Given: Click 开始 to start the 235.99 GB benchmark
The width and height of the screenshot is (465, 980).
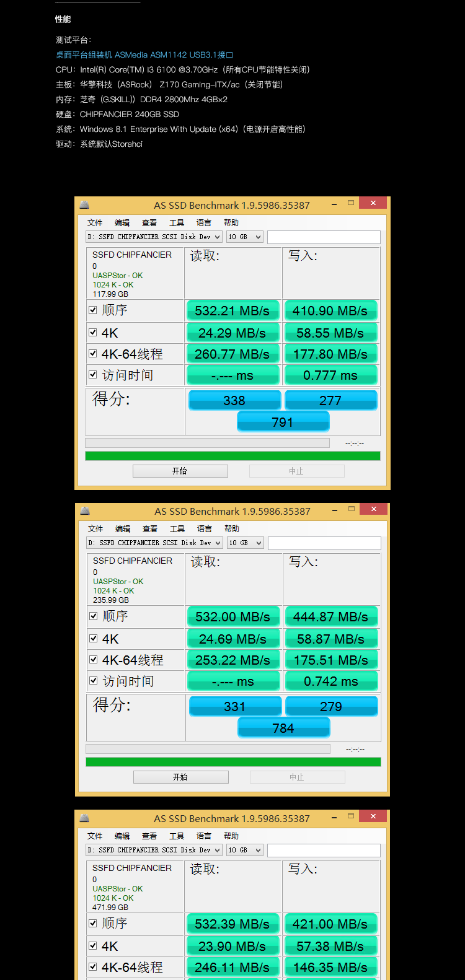Looking at the screenshot, I should coord(181,777).
